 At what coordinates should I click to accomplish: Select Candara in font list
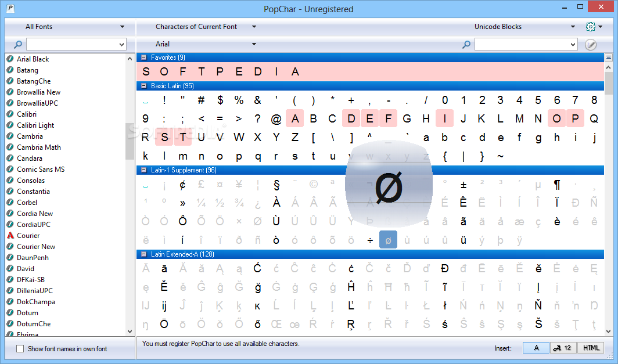30,158
